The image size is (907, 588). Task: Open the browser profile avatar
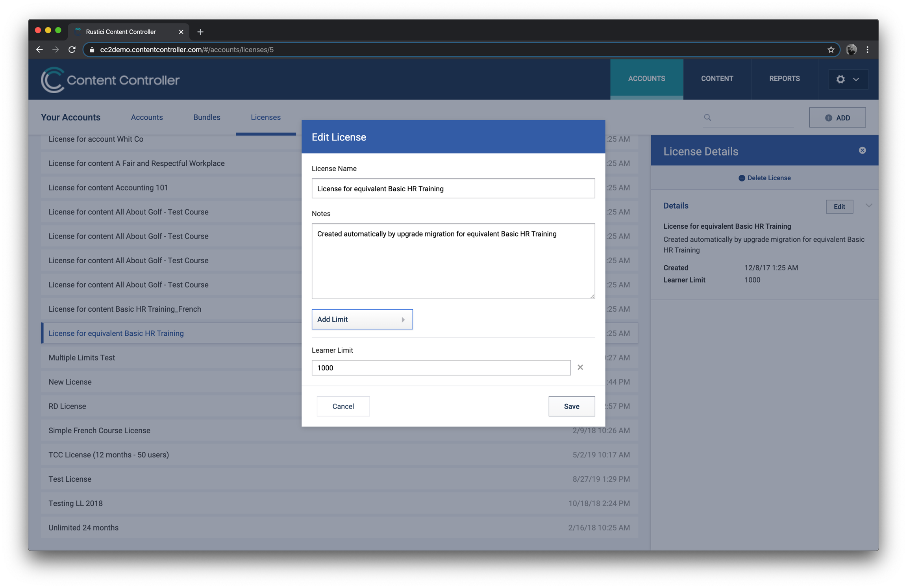tap(851, 50)
